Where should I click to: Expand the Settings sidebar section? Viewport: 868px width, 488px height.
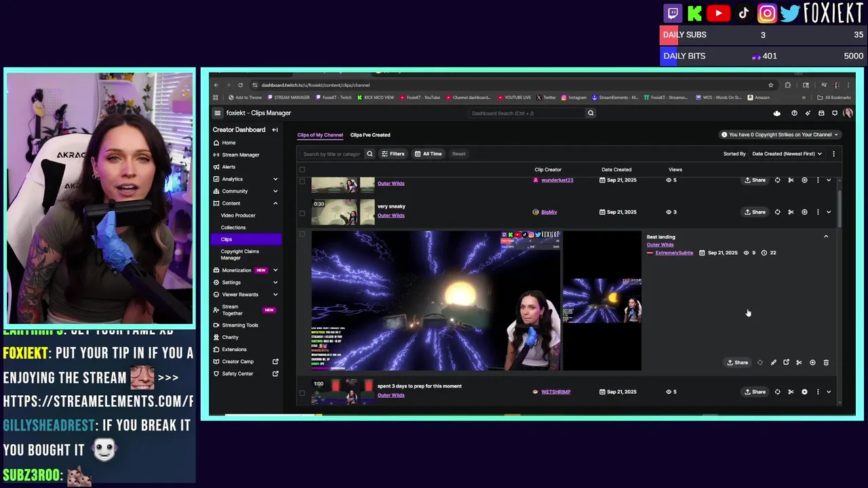(x=275, y=283)
